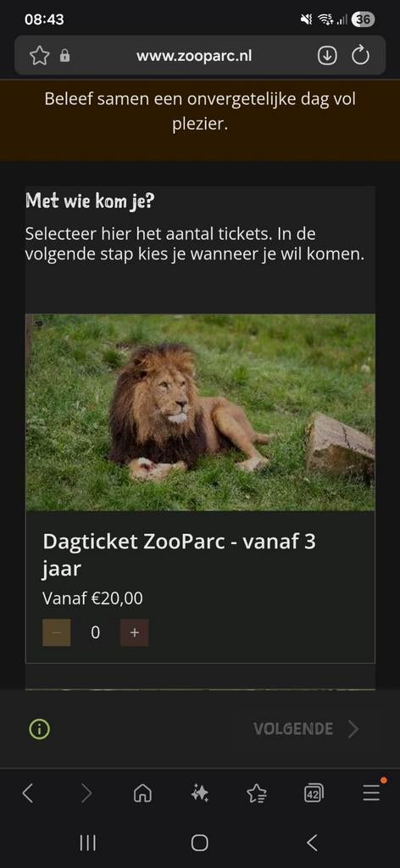400x868 pixels.
Task: Reload the page with refresh icon
Action: click(361, 55)
